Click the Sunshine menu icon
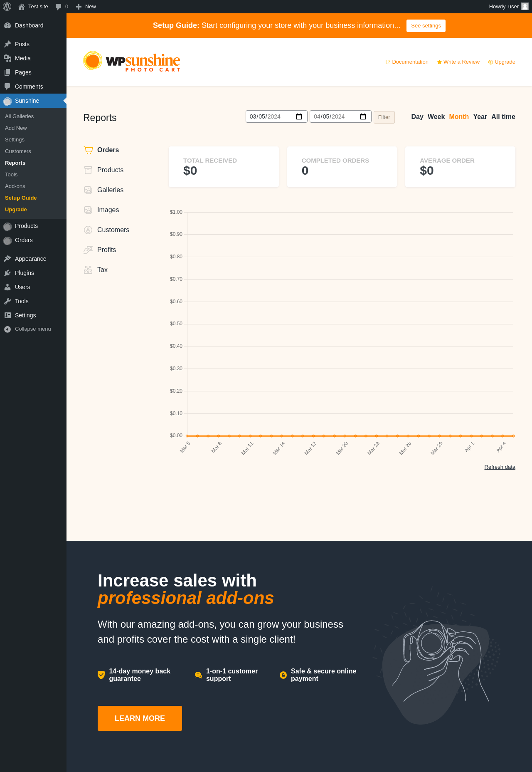Screen dimensions: 532x772 coord(7,101)
